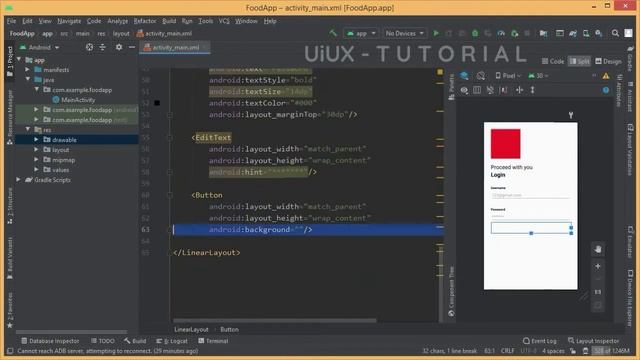The height and width of the screenshot is (360, 640).
Task: Fold the Button tag at line 60
Action: click(x=170, y=196)
